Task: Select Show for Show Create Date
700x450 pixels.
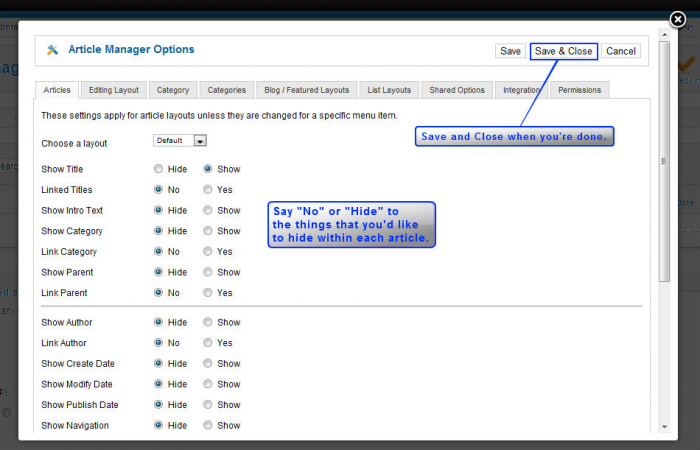Action: pos(208,363)
